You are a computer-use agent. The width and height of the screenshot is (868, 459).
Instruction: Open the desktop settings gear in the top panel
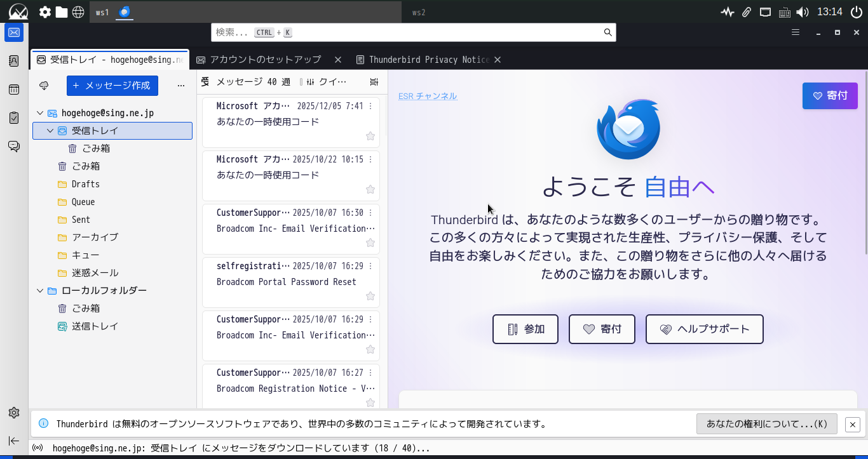tap(45, 12)
